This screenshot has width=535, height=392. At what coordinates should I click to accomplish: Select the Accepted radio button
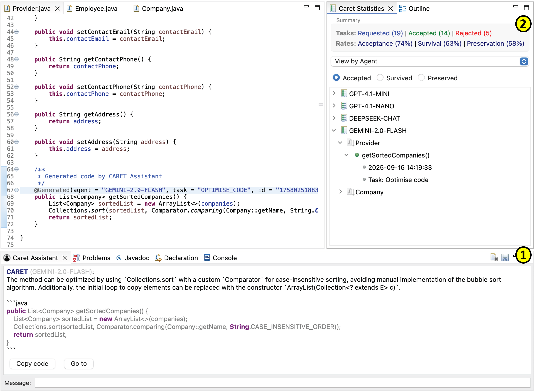[x=336, y=78]
